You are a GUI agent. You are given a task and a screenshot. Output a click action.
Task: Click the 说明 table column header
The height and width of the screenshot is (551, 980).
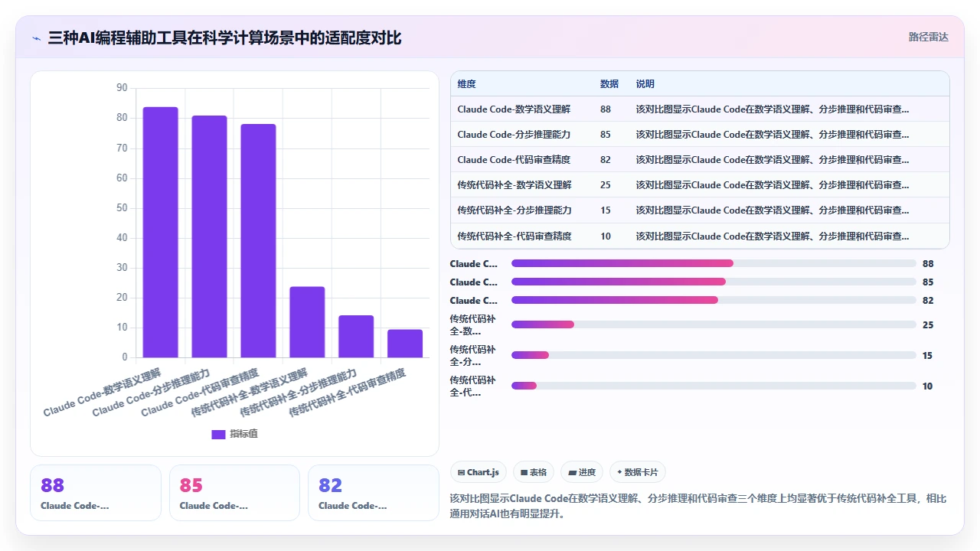(645, 84)
